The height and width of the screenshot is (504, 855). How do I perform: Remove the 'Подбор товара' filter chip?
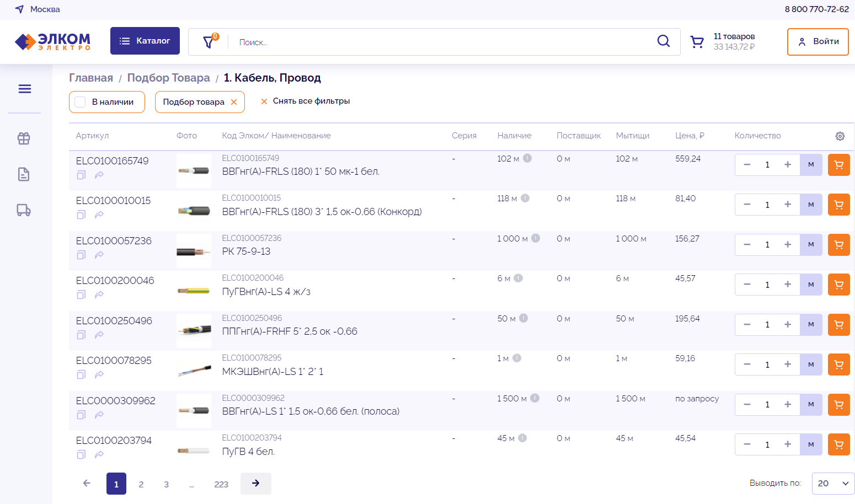tap(234, 102)
